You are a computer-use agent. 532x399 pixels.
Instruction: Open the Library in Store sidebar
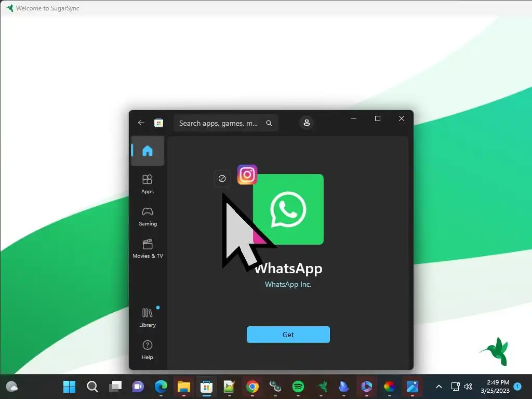point(148,317)
